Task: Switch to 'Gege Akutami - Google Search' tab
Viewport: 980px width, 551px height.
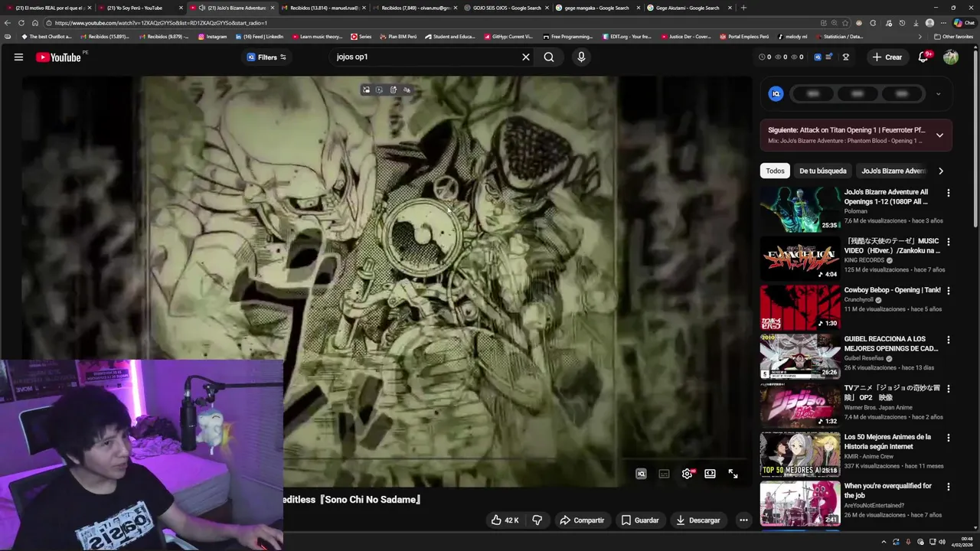Action: point(688,8)
